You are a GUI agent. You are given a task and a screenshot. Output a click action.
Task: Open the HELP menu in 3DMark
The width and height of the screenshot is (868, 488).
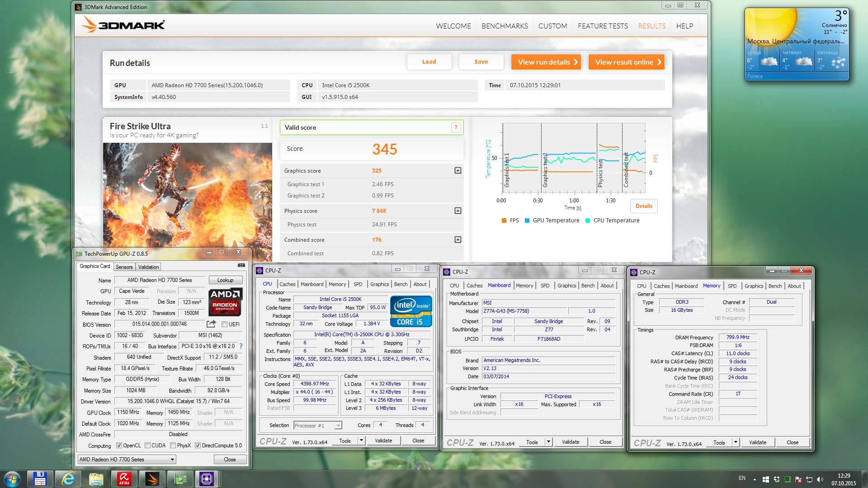(x=684, y=26)
